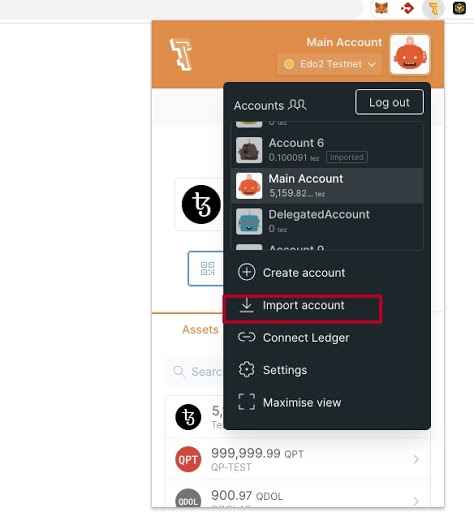Select Connect Ledger option

click(x=294, y=338)
